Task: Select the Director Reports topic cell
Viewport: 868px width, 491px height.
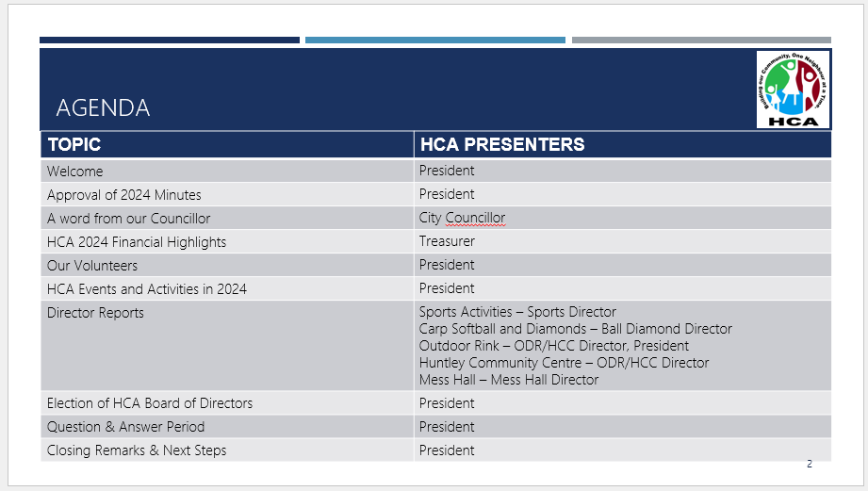Action: pyautogui.click(x=95, y=313)
